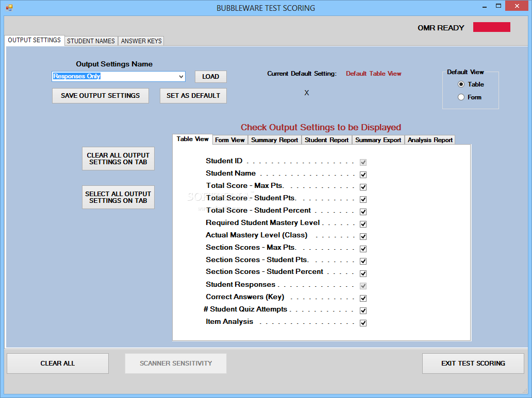This screenshot has width=532, height=398.
Task: Switch to the ANSWER KEYS tab
Action: [141, 41]
